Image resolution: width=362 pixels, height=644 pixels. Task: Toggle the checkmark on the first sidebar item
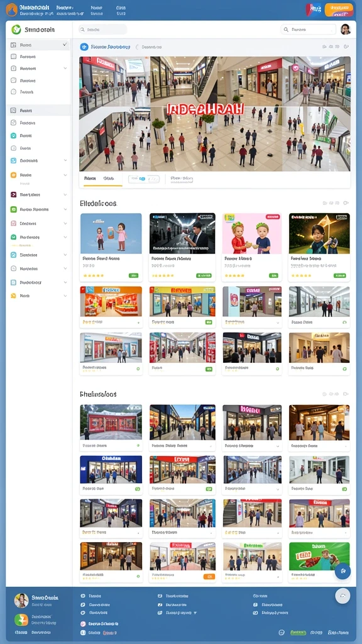(65, 45)
